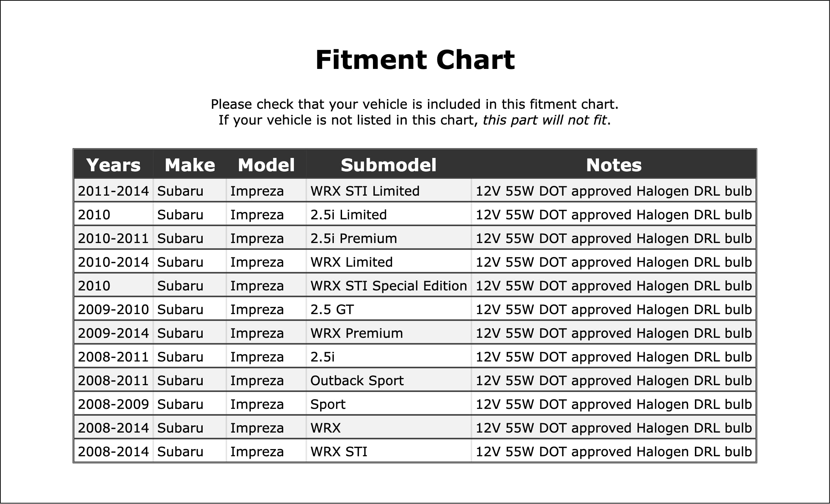Screen dimensions: 830x504
Task: Select the 2.5i Limited submodel cell
Action: coord(349,215)
